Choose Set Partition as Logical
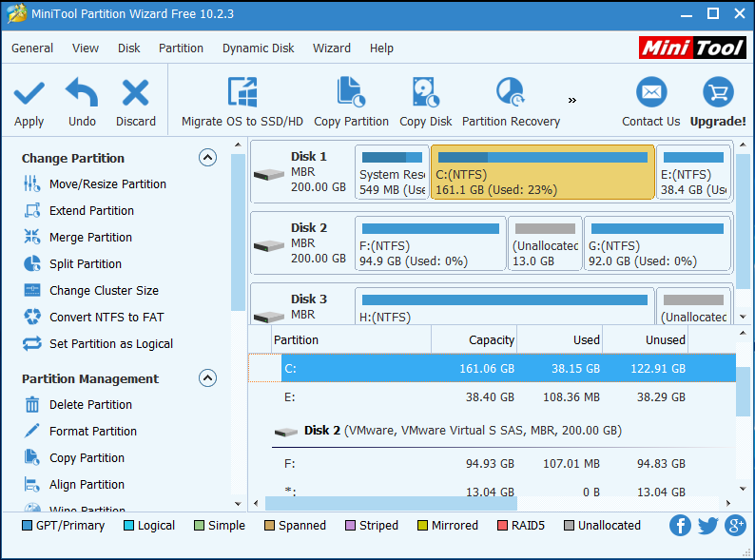Screen dimensions: 755x560 [98, 344]
